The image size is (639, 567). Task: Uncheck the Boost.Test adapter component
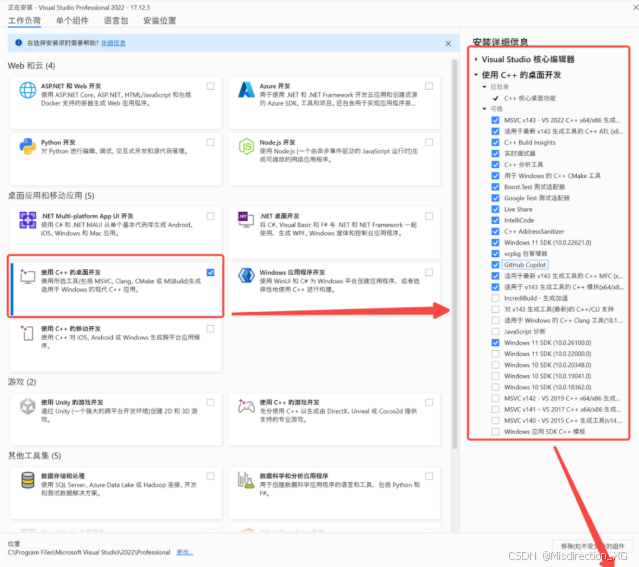tap(495, 187)
